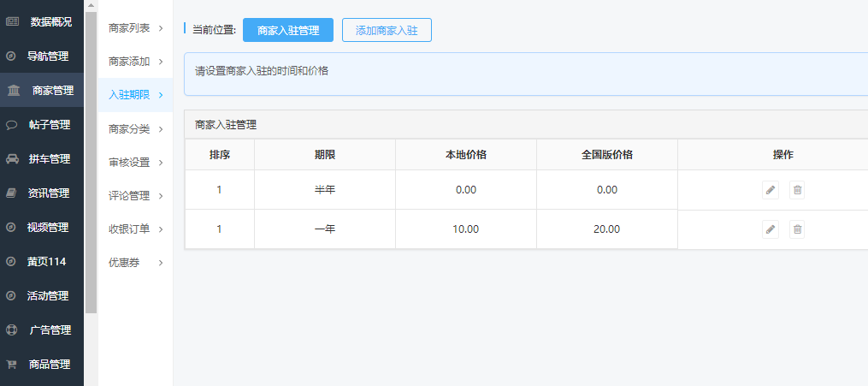Click the 本地价格 column header

tap(466, 155)
